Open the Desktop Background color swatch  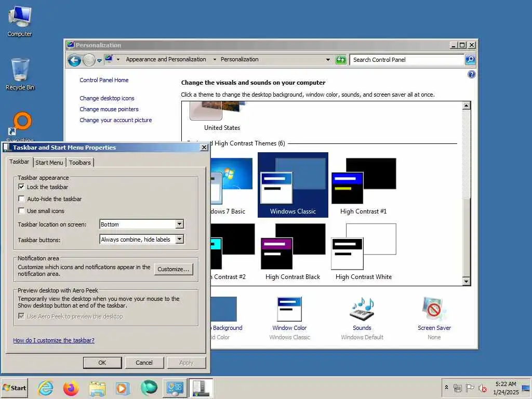224,309
